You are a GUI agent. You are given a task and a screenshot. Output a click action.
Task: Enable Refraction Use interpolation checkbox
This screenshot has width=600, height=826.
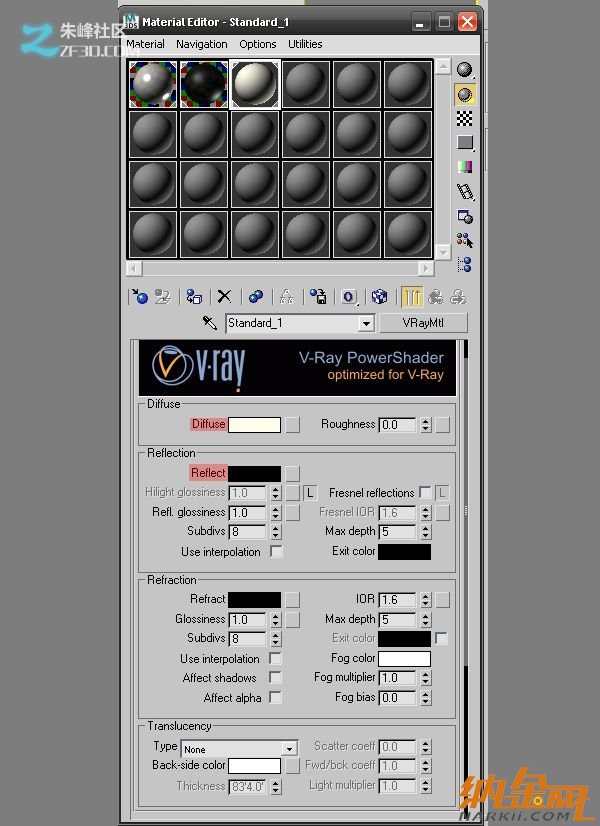click(275, 658)
